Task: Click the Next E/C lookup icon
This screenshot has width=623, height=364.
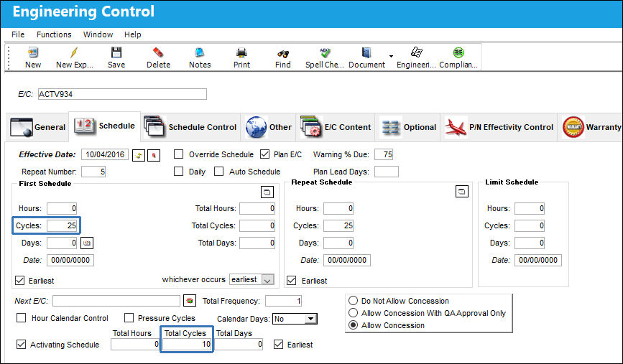Action: click(x=190, y=301)
